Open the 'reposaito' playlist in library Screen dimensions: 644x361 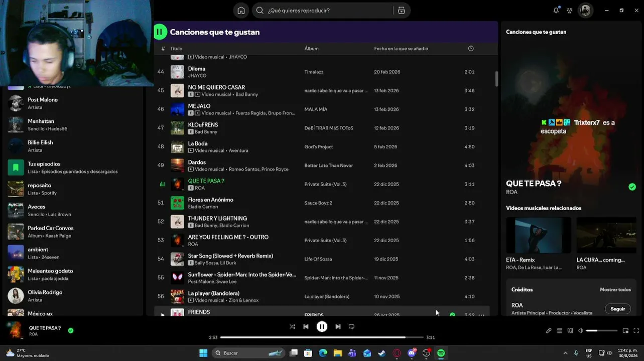pos(73,189)
